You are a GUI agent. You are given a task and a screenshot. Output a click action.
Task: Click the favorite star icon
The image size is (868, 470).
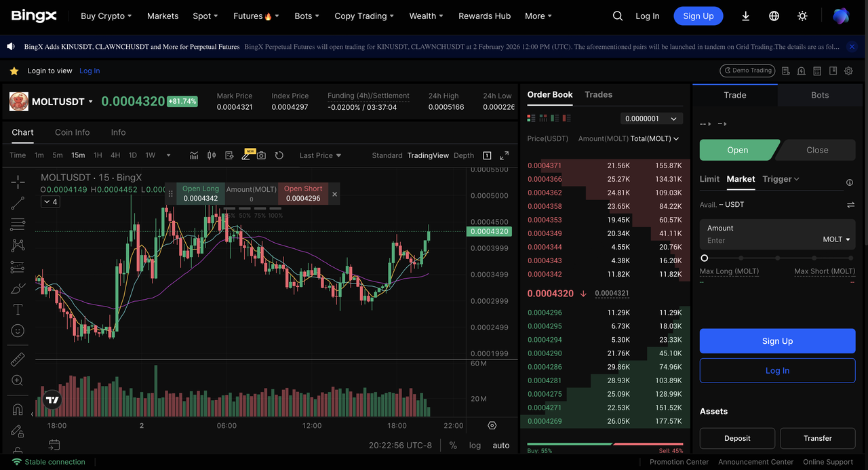(x=14, y=71)
